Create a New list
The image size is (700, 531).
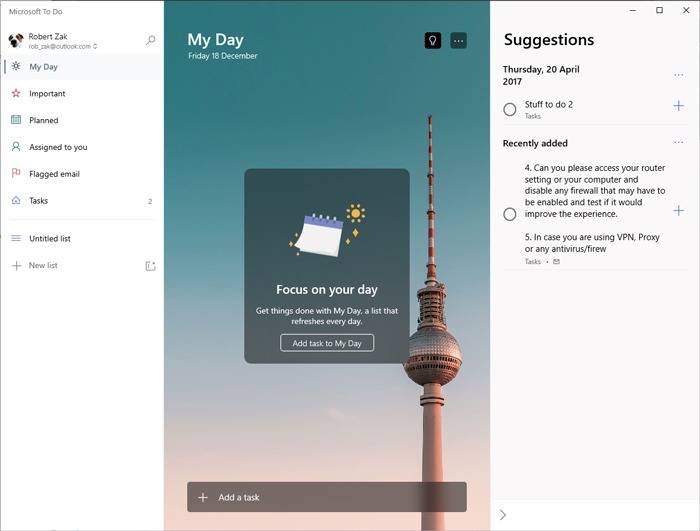[43, 265]
